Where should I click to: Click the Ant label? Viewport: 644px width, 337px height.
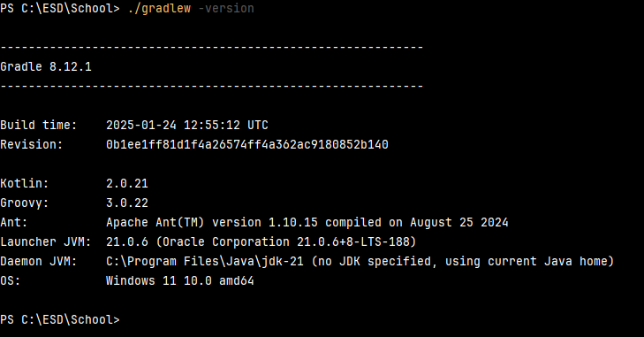click(x=14, y=223)
